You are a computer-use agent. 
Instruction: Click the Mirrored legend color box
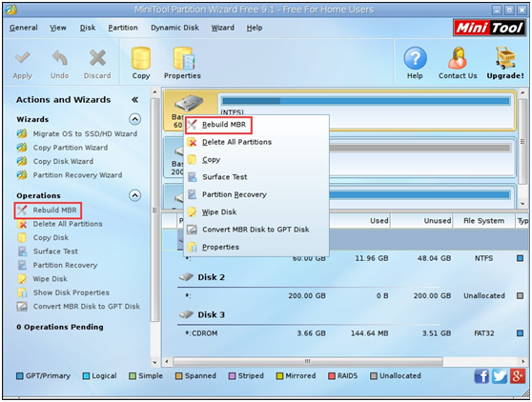point(279,376)
